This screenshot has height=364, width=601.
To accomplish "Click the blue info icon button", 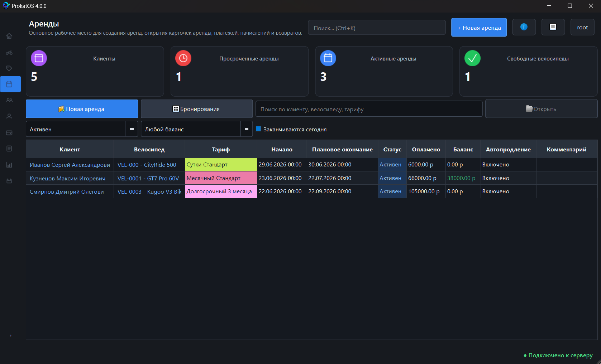I will point(524,27).
